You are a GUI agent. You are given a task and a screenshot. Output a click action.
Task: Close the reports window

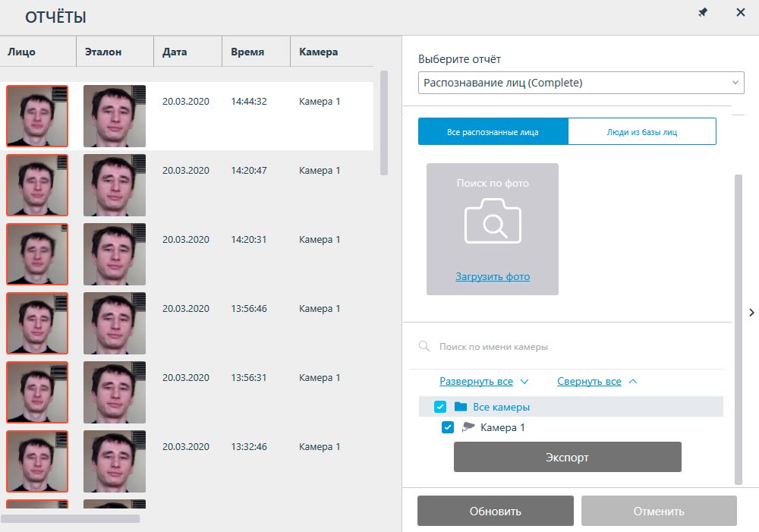[x=740, y=13]
